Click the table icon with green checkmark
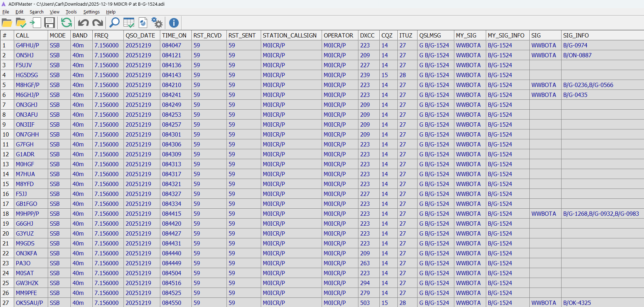The image size is (644, 307). (129, 23)
